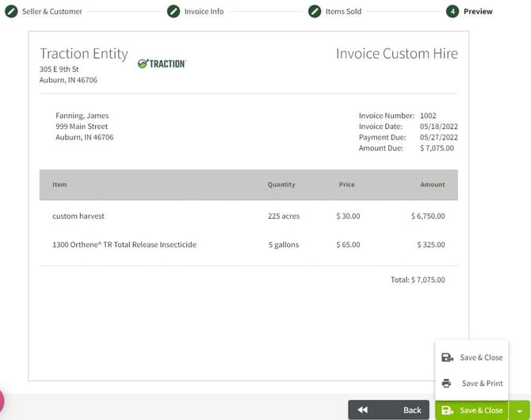Click the Amount column header
The width and height of the screenshot is (531, 420).
pyautogui.click(x=433, y=185)
